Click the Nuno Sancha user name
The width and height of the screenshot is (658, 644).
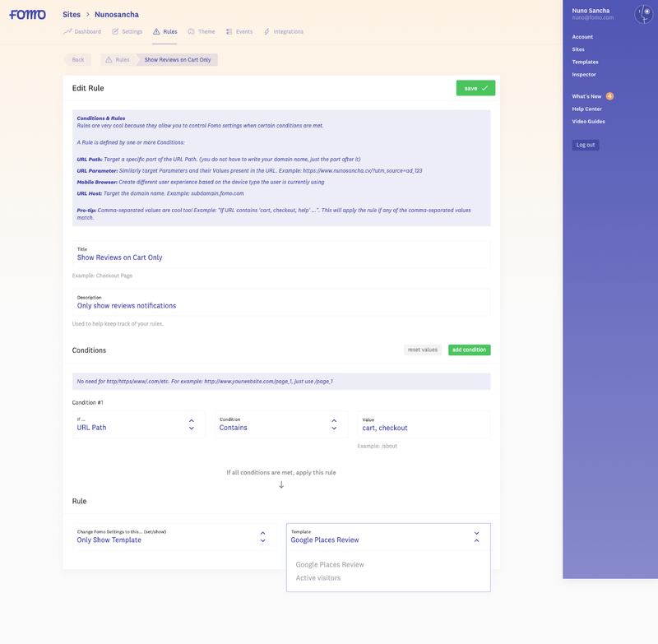click(x=591, y=11)
